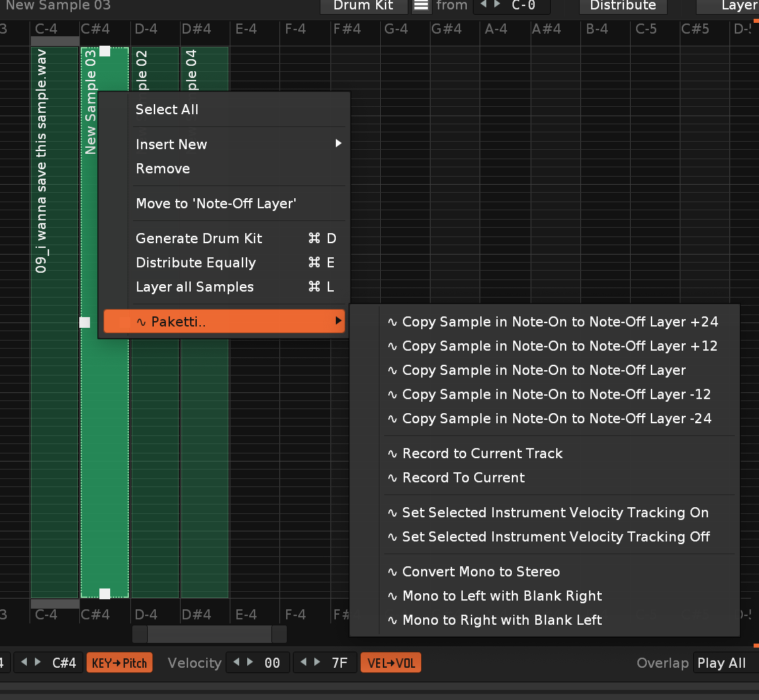This screenshot has width=759, height=700.
Task: Click the increase arrow beside the C#4 note value
Action: coord(38,662)
